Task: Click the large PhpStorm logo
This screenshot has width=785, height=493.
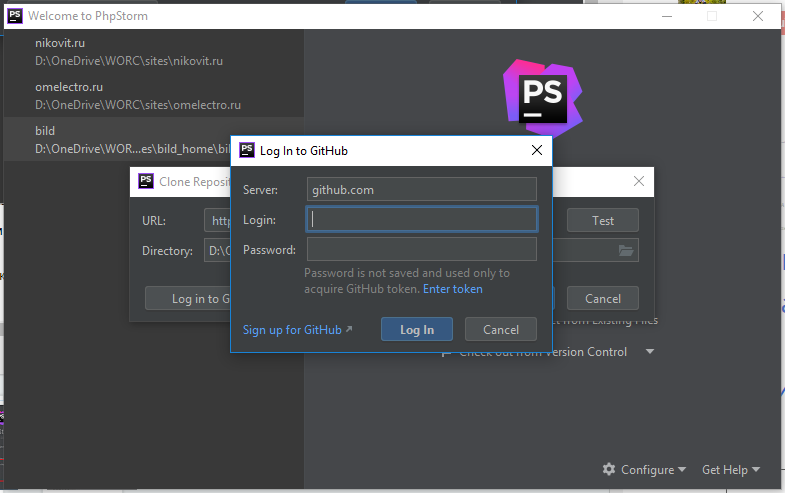Action: pos(543,98)
